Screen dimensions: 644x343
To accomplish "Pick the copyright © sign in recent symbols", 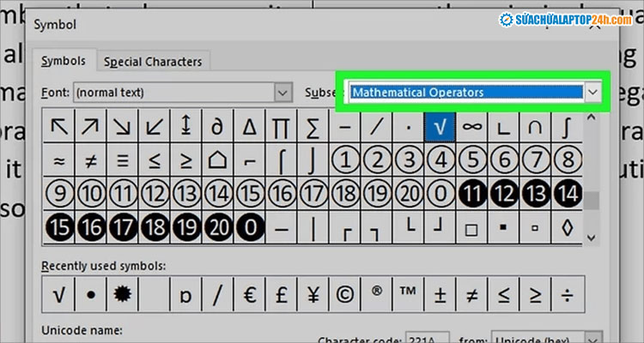I will click(345, 295).
